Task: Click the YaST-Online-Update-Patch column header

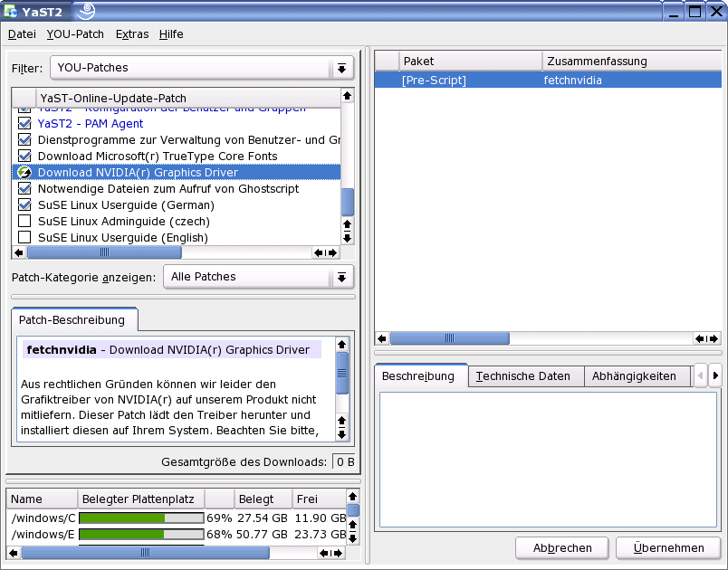Action: pyautogui.click(x=188, y=99)
